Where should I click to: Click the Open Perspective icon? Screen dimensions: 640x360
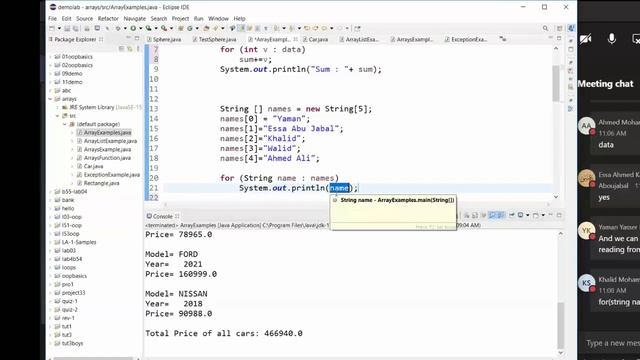[560, 29]
